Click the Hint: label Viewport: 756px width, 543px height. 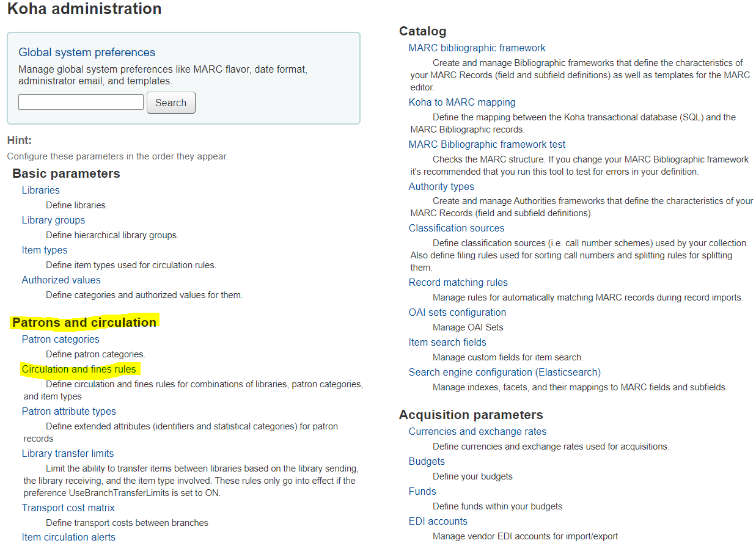click(x=20, y=141)
